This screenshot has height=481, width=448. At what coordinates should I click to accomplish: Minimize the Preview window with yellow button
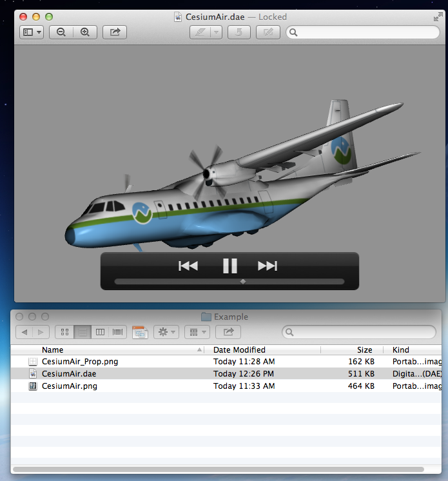(36, 17)
